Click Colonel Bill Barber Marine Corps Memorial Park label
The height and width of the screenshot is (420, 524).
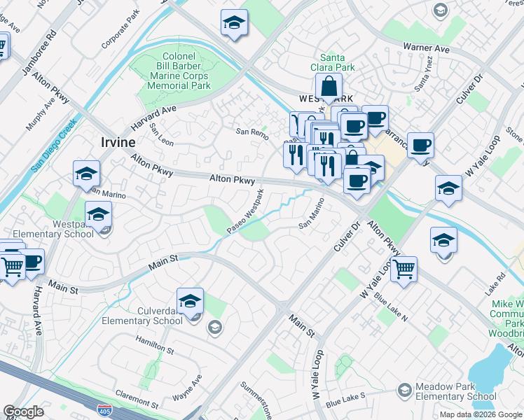[179, 71]
